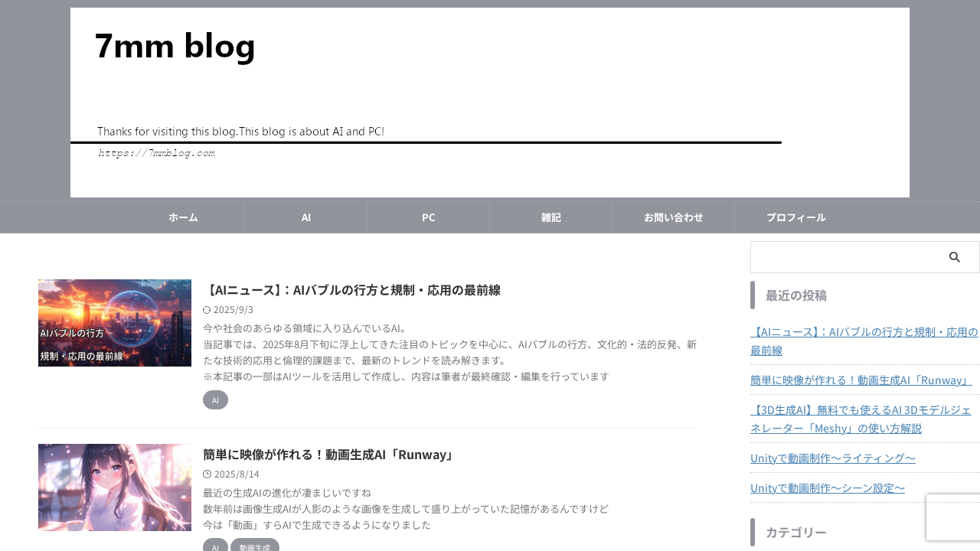Visit the プロフィール page
Viewport: 980px width, 551px height.
pos(795,217)
